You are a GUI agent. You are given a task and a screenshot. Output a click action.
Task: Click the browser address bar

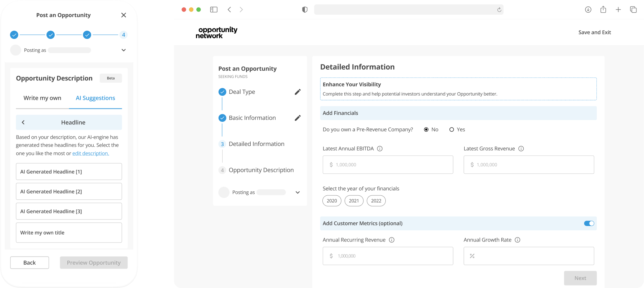point(409,10)
